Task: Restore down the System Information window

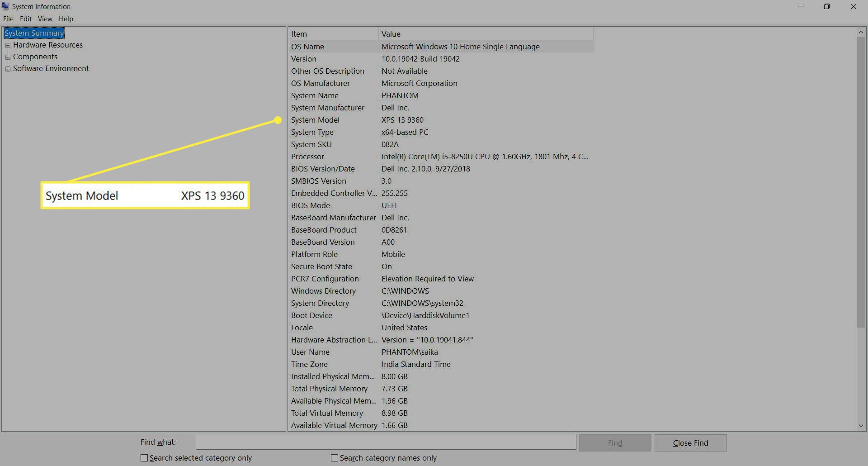Action: point(827,6)
